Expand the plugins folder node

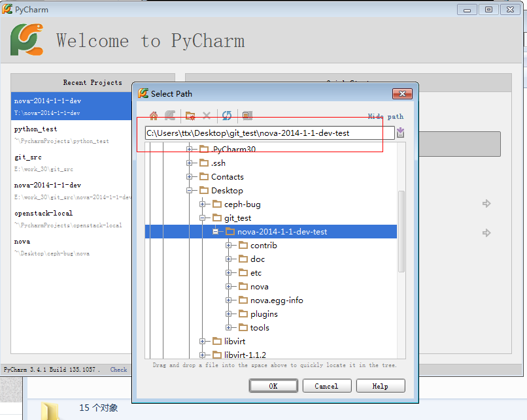pyautogui.click(x=229, y=314)
